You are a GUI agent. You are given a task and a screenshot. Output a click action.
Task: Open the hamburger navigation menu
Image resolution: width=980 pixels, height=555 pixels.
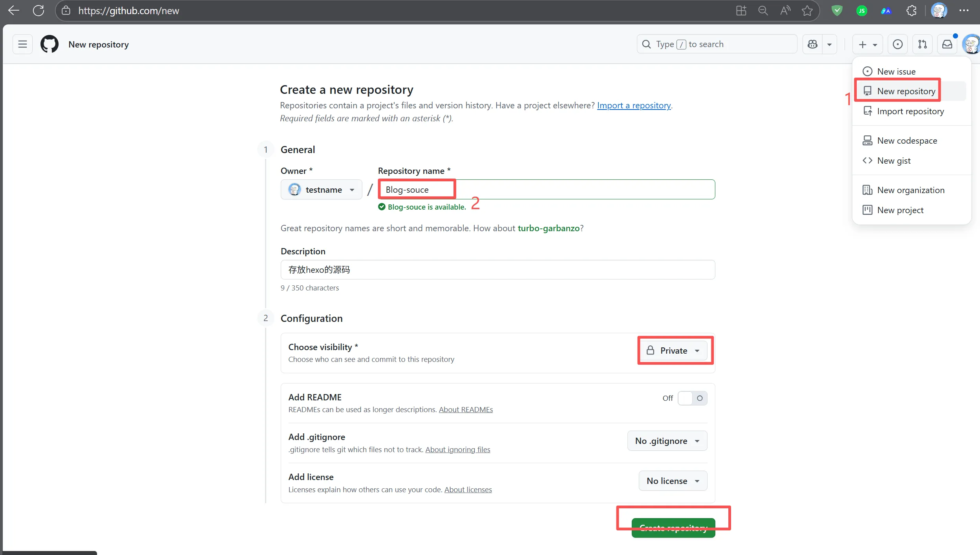[x=22, y=44]
